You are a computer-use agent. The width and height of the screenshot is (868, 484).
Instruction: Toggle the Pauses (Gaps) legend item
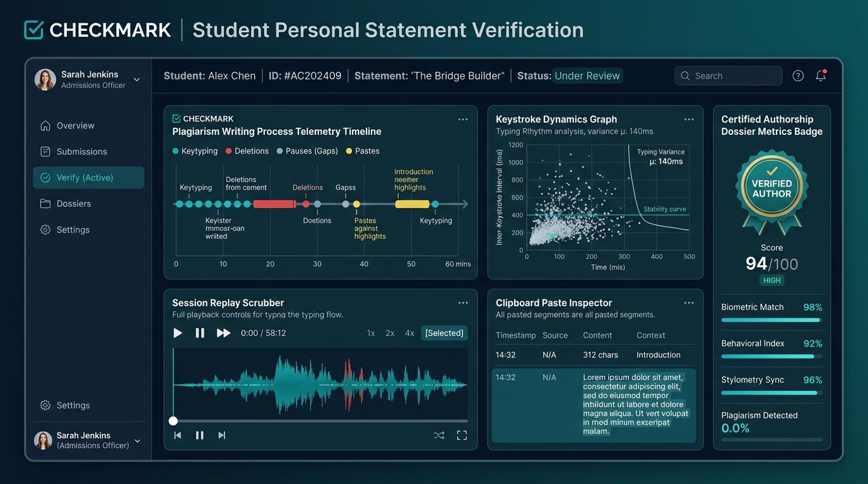point(307,151)
